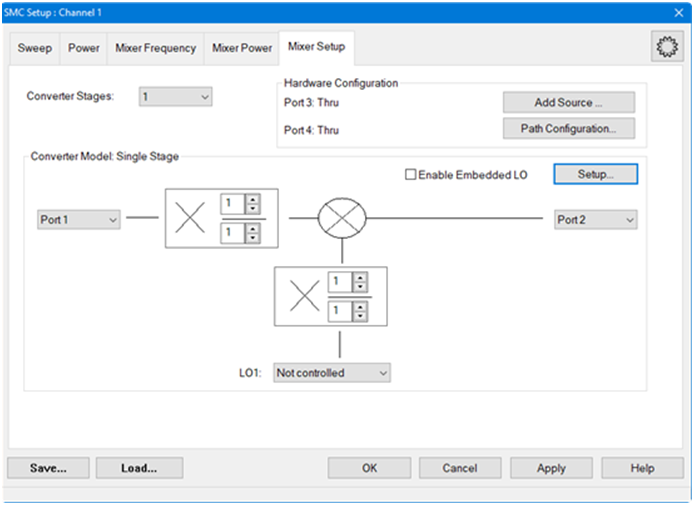Click the 'LO1:' label
The width and height of the screenshot is (694, 505).
coord(250,373)
